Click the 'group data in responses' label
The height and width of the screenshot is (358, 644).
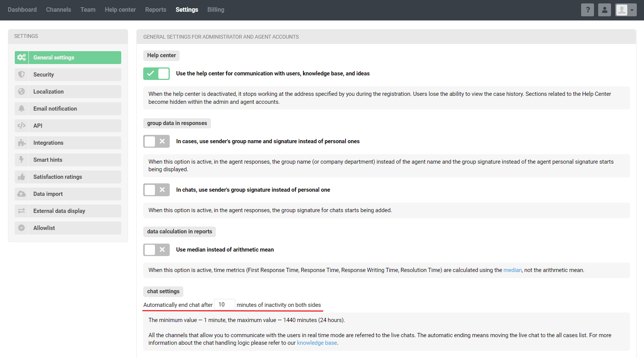click(177, 123)
